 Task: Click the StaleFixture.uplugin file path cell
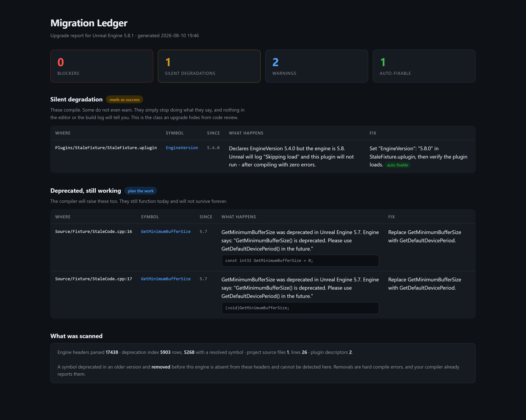(106, 148)
